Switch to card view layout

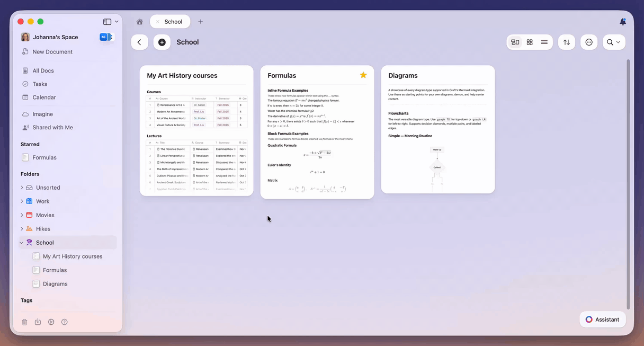515,42
